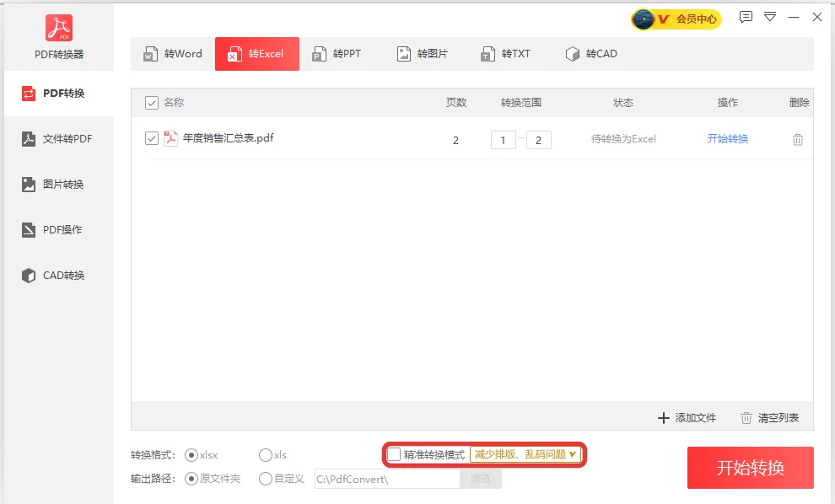835x504 pixels.
Task: Choose 原文件夹 output path option
Action: click(191, 479)
